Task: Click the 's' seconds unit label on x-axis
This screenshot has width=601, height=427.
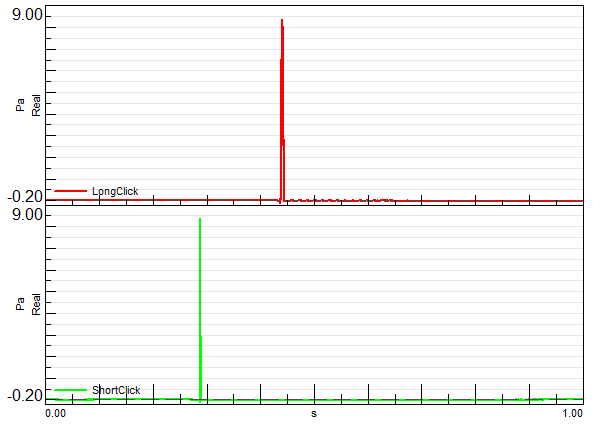Action: (314, 412)
